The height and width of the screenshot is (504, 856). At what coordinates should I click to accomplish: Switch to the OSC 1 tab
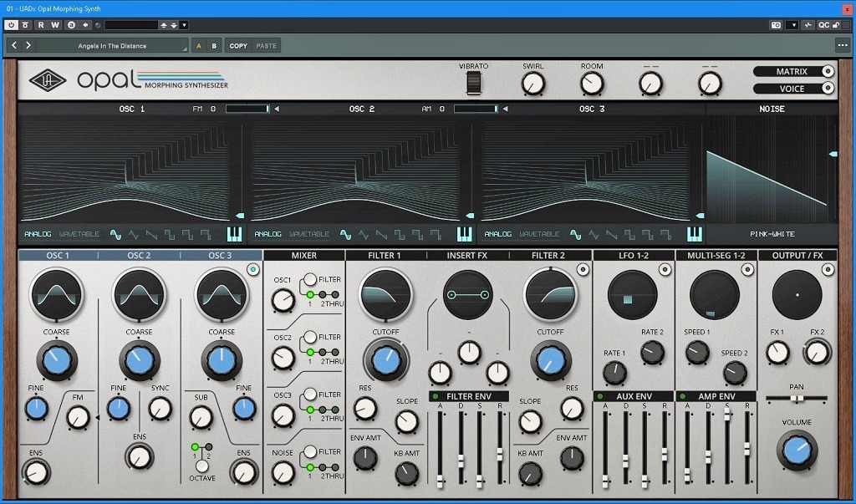58,256
